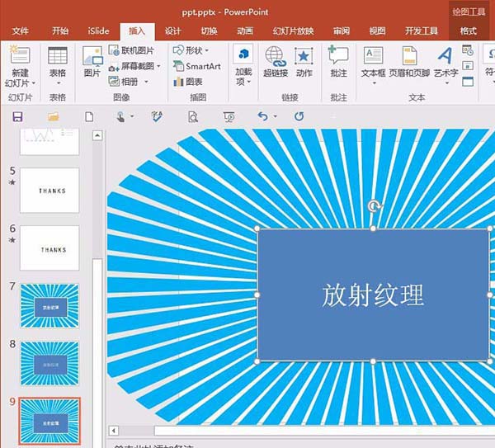Open the Shapes (形状) gallery
The width and height of the screenshot is (495, 448).
coord(191,50)
